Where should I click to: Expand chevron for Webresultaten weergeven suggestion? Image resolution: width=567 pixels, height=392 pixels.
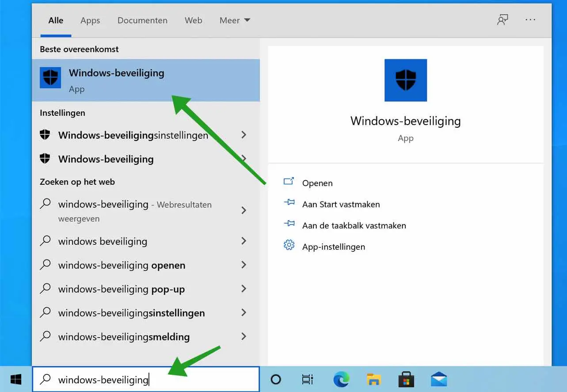(244, 210)
